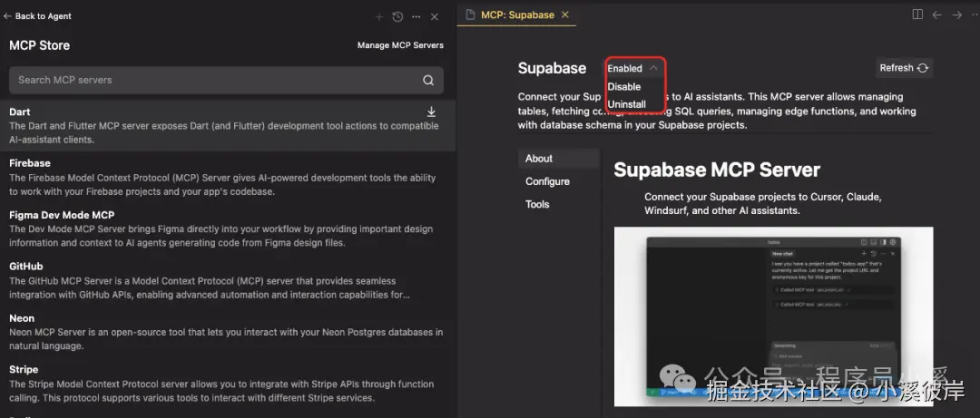980x418 pixels.
Task: Select the Neon MCP server entry
Action: [x=228, y=332]
